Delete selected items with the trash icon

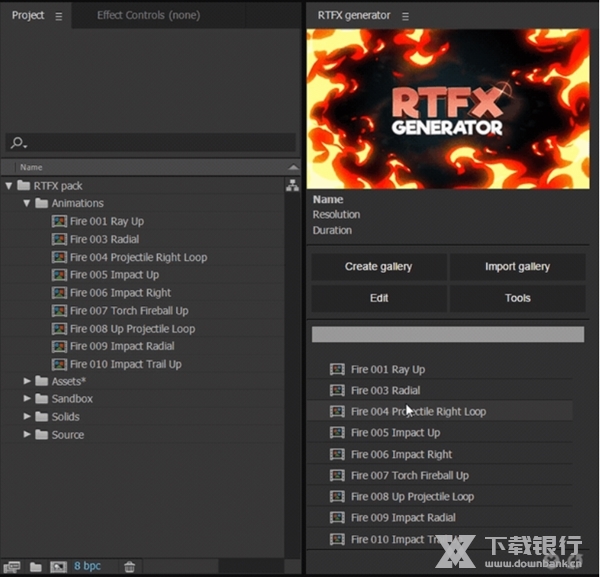(129, 567)
